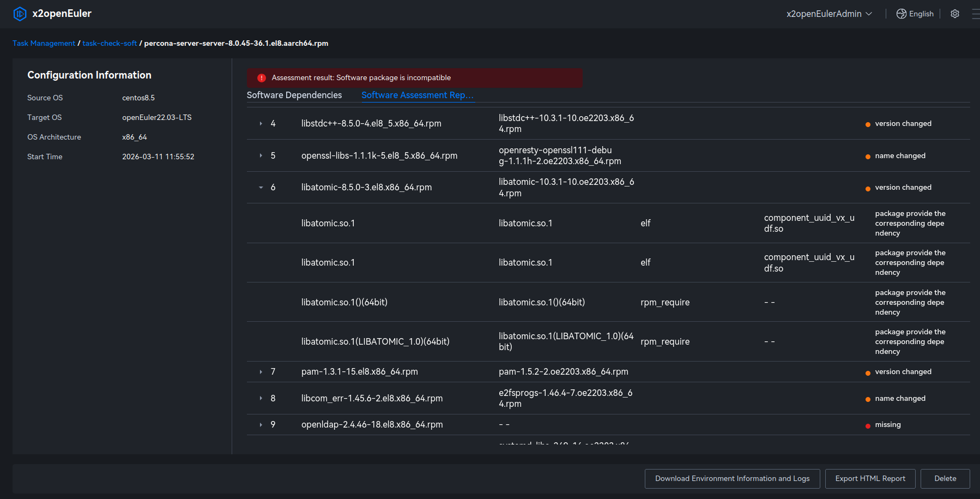This screenshot has height=499, width=980.
Task: Click orange status dot for pam version changed
Action: (868, 373)
